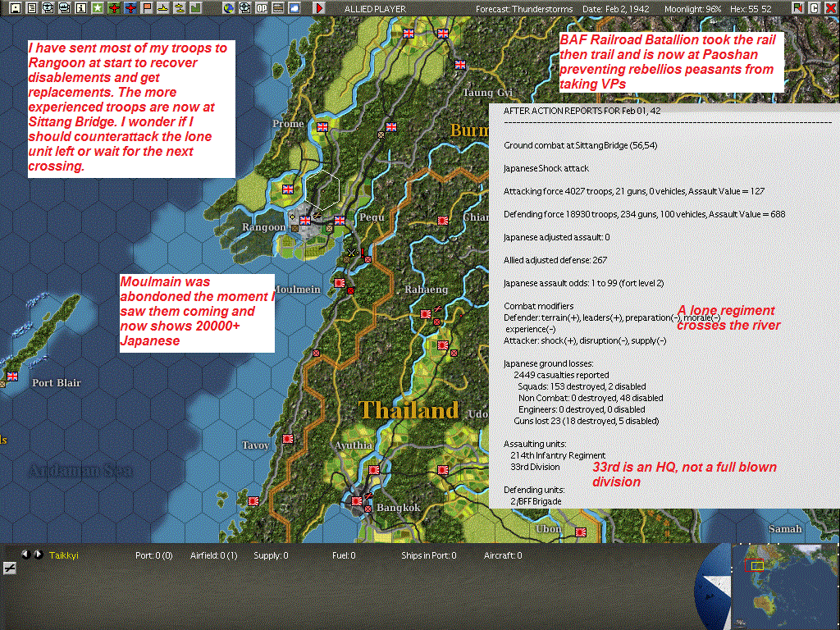Click the airfield icon below the base arrows
Viewport: 840px width, 630px height.
[x=9, y=568]
